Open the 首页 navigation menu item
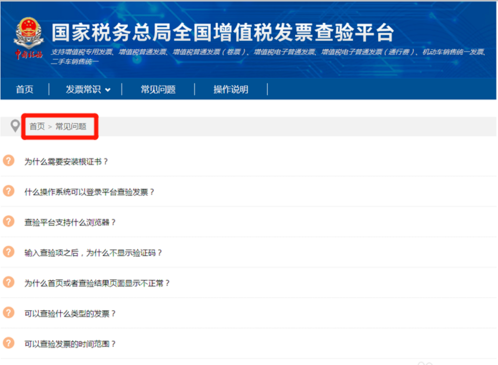Screen dimensions: 498x365 point(25,89)
